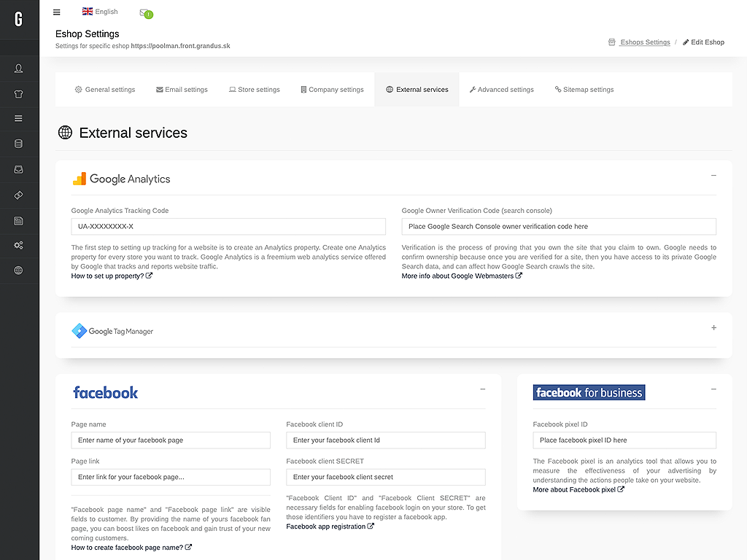Click the user profile sidebar icon

click(x=18, y=69)
